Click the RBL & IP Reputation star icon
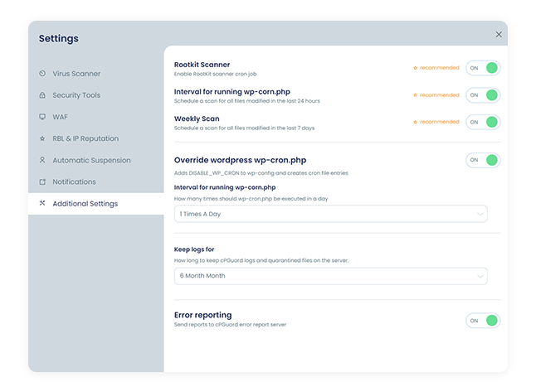This screenshot has height=392, width=536. pyautogui.click(x=42, y=138)
